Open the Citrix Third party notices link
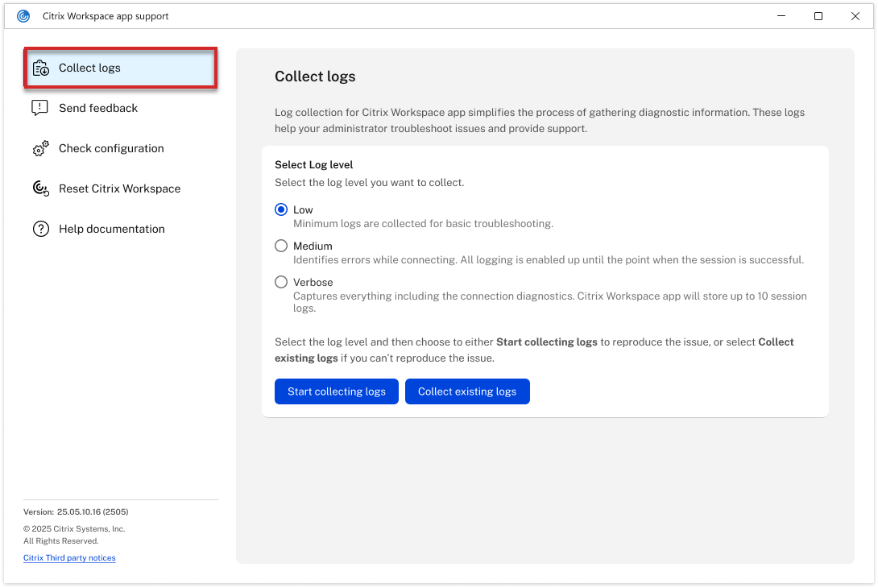 [x=69, y=557]
